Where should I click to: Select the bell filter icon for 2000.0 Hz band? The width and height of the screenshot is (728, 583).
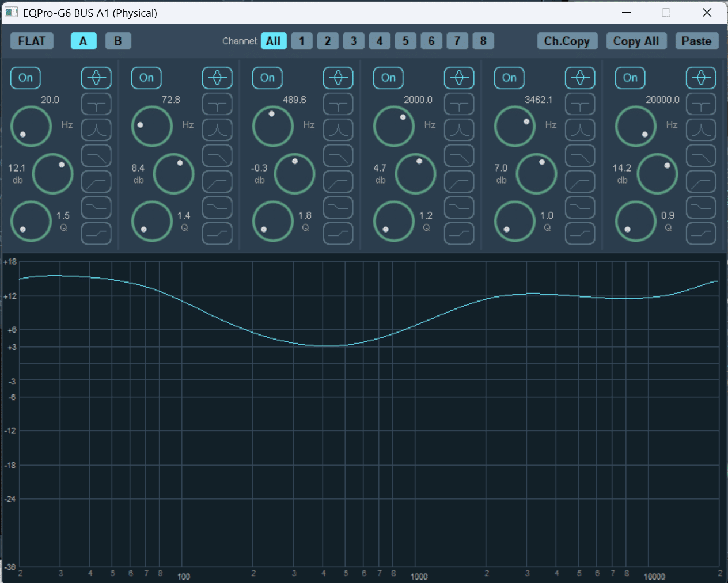coord(459,78)
